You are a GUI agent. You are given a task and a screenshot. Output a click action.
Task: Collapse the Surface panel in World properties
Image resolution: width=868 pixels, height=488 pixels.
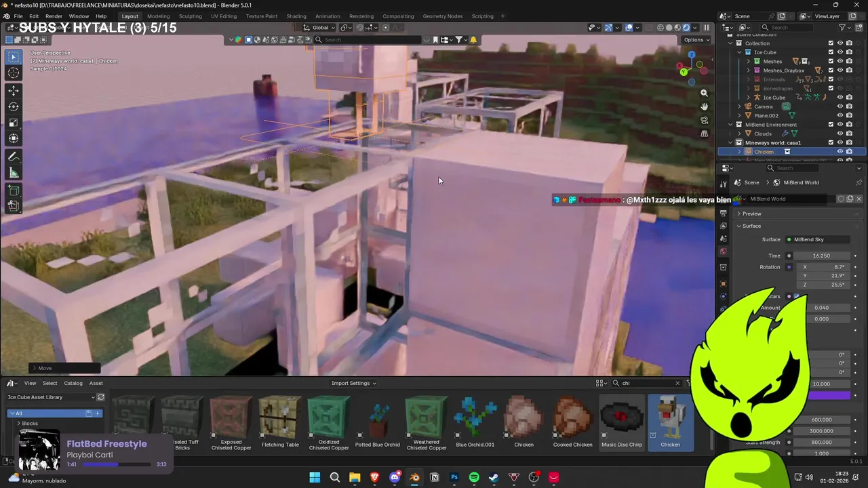tap(751, 226)
